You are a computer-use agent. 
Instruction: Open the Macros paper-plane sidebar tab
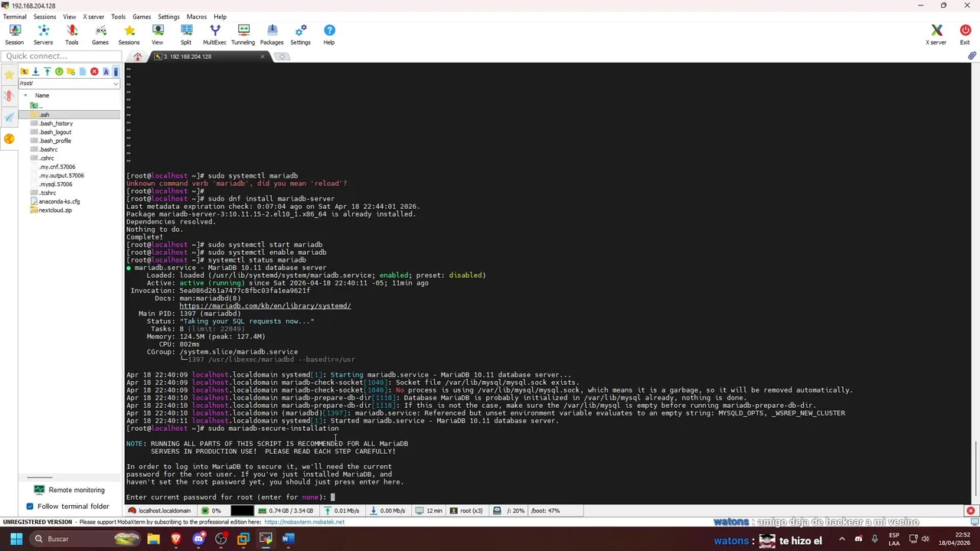9,117
